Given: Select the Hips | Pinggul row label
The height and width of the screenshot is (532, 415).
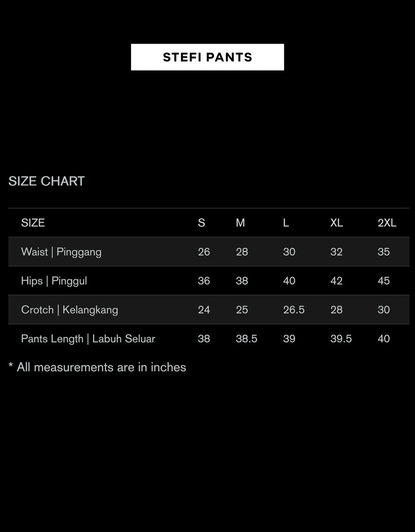Looking at the screenshot, I should (54, 281).
